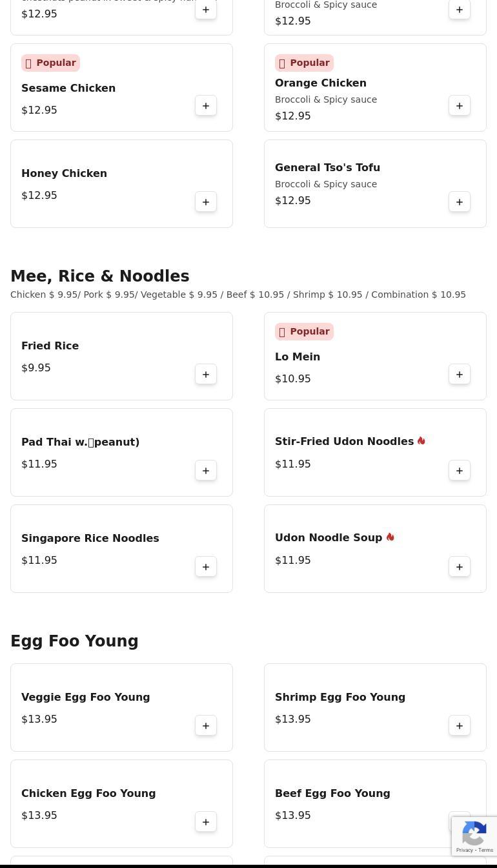Click plus icon for Pad Thai
Image resolution: width=497 pixels, height=868 pixels.
point(206,471)
